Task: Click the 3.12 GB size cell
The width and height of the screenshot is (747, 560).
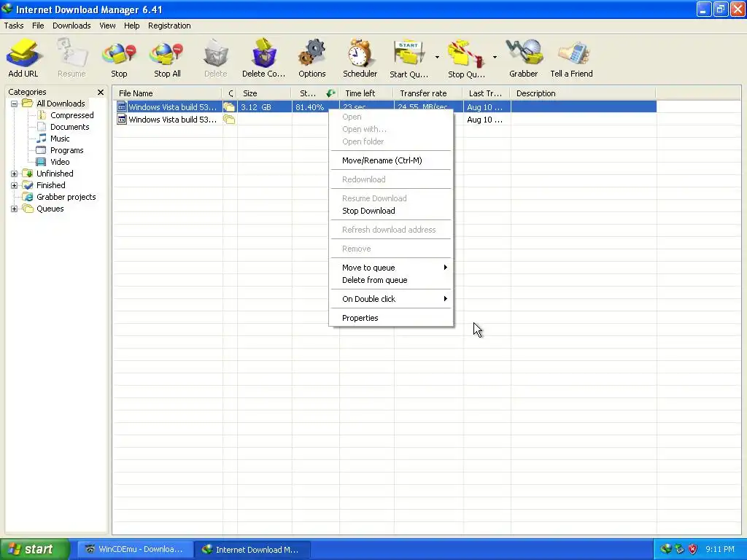Action: 264,107
